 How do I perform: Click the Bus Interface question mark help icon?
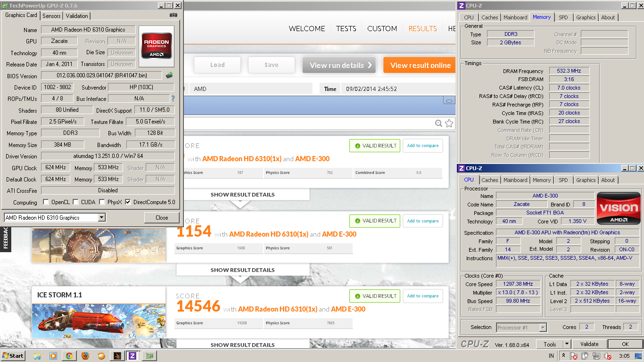[173, 99]
